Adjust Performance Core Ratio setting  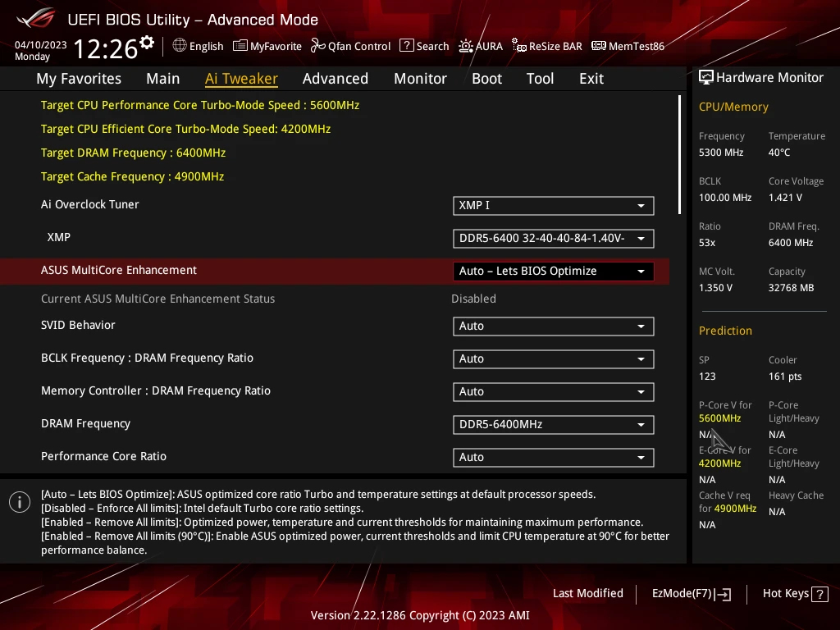pos(553,457)
